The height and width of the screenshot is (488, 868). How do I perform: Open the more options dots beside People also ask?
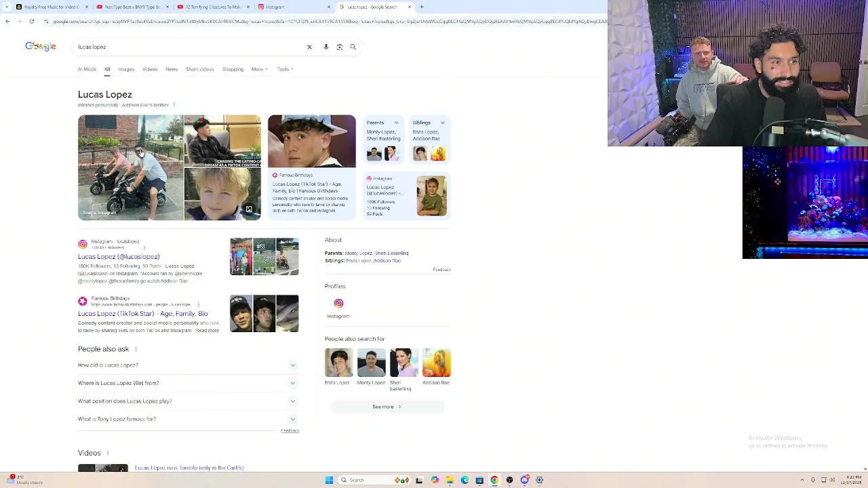[x=136, y=349]
